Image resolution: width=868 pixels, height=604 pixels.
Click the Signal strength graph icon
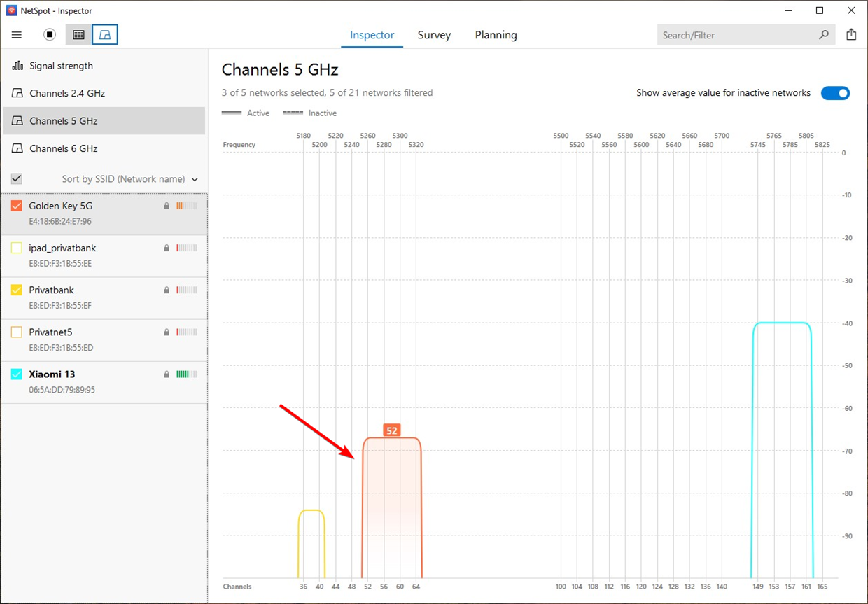pyautogui.click(x=15, y=65)
